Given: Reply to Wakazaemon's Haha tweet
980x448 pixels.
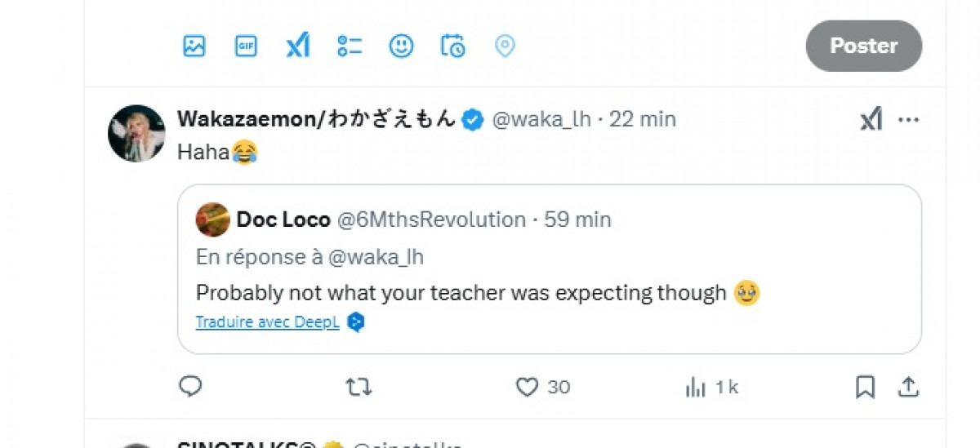Looking at the screenshot, I should 190,387.
